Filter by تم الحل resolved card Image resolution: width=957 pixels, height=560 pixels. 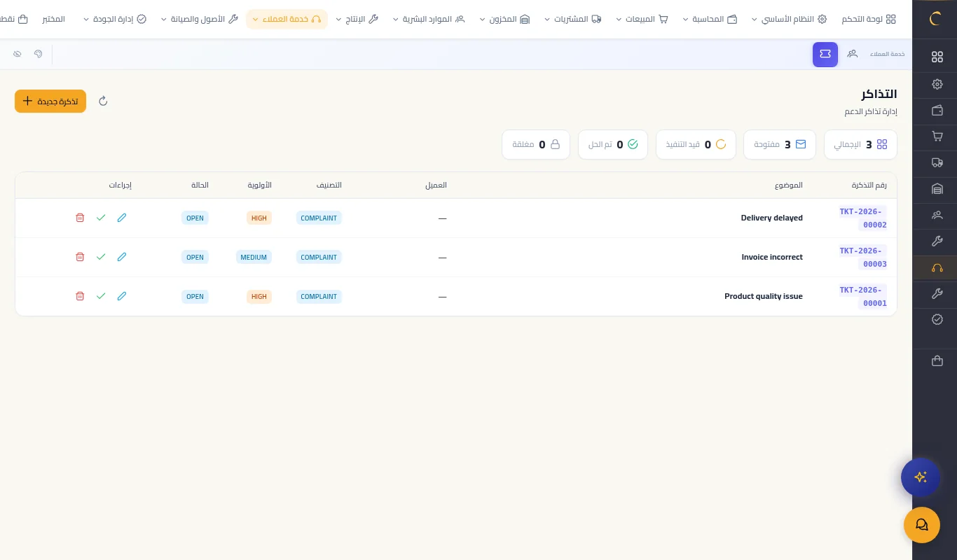coord(613,144)
